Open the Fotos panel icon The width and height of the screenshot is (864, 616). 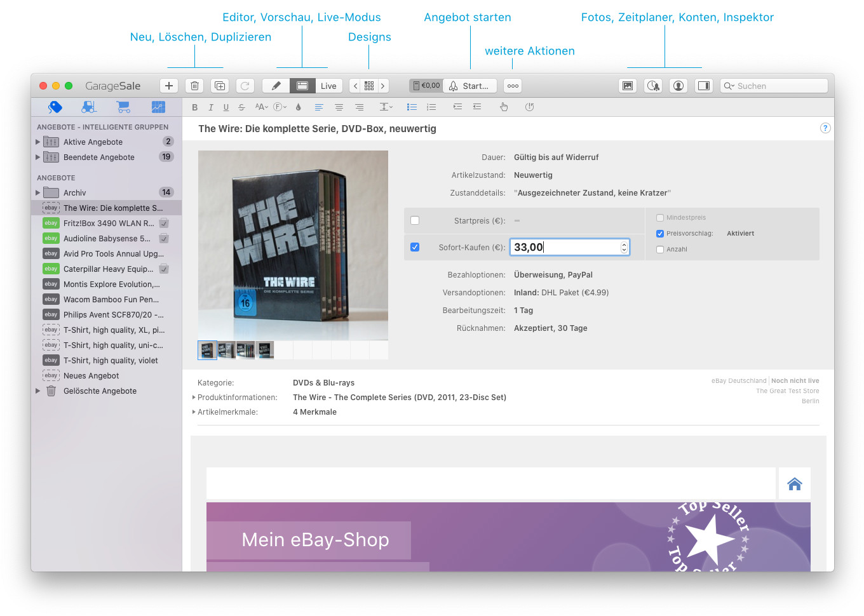click(628, 86)
